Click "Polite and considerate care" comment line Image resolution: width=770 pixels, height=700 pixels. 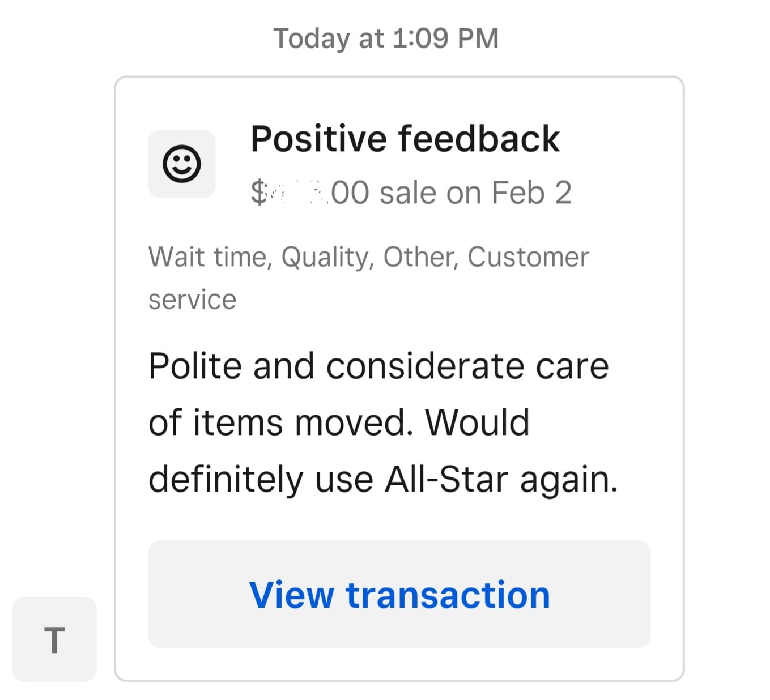point(378,366)
